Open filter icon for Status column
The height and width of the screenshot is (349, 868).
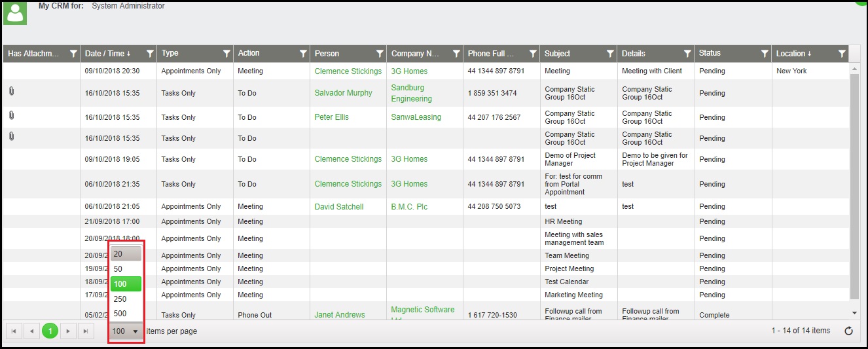tap(764, 54)
